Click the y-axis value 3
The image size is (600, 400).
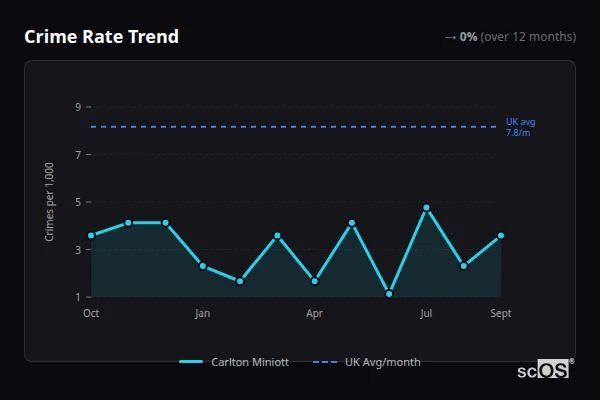[x=78, y=250]
